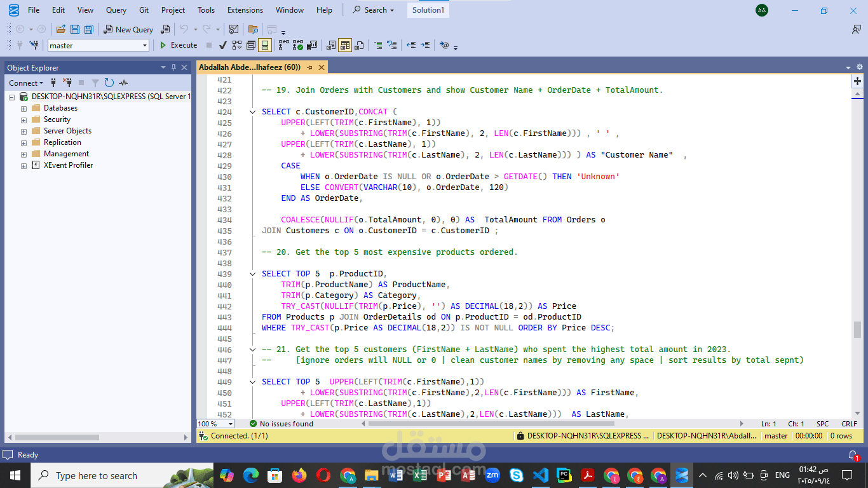Open the Extensions menu
Viewport: 868px width, 488px height.
click(245, 10)
